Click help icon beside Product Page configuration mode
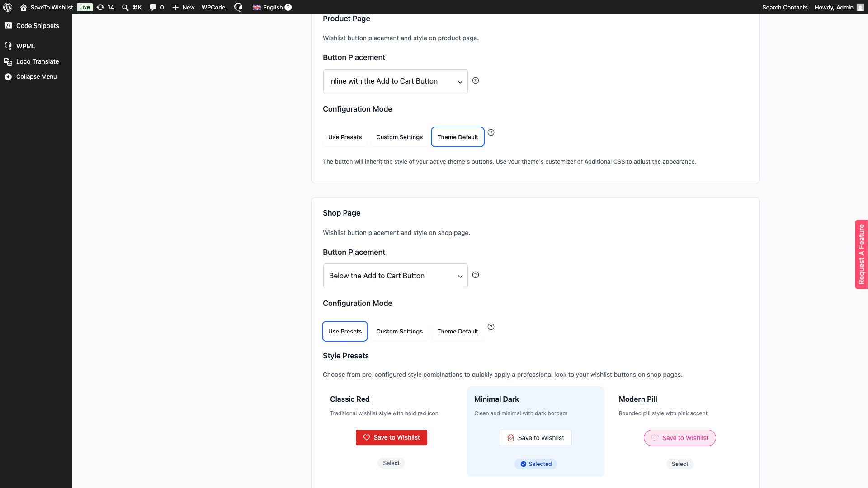Viewport: 868px width, 488px height. 491,132
